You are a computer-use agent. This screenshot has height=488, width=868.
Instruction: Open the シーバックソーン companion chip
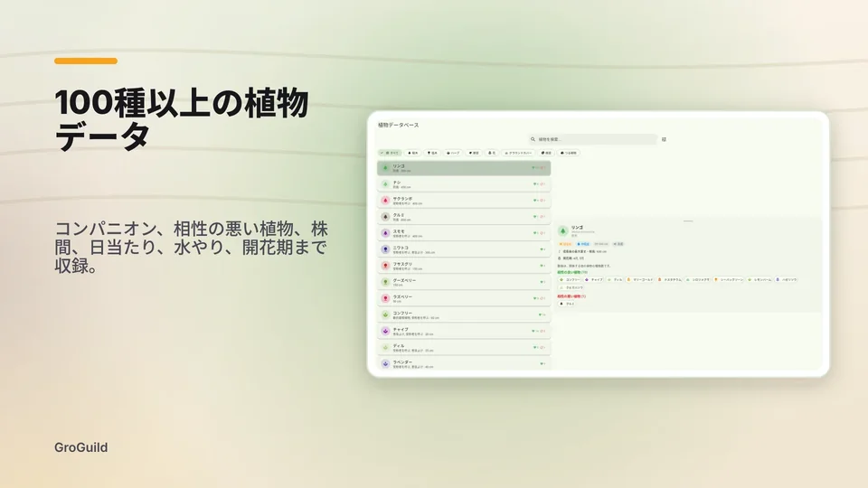[729, 280]
